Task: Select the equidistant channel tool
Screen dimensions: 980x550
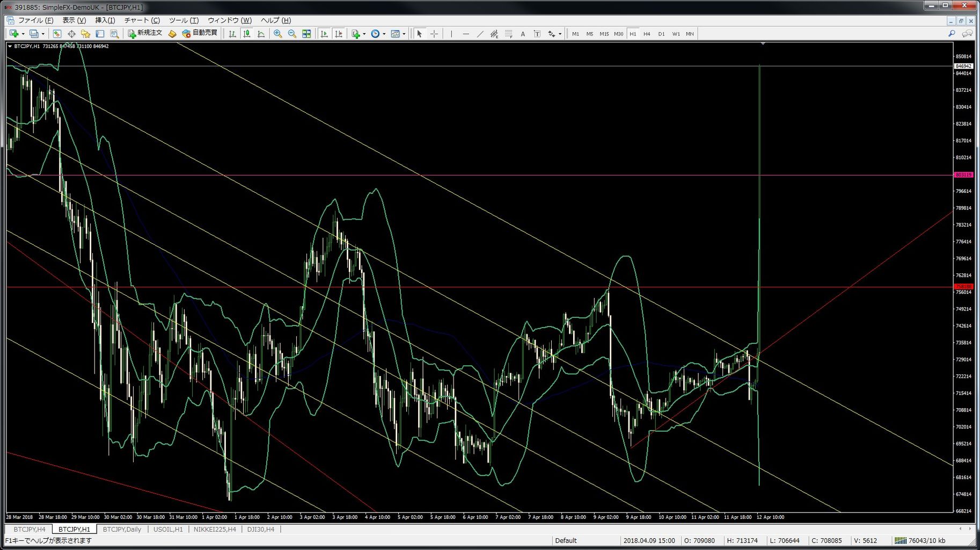Action: pos(494,34)
